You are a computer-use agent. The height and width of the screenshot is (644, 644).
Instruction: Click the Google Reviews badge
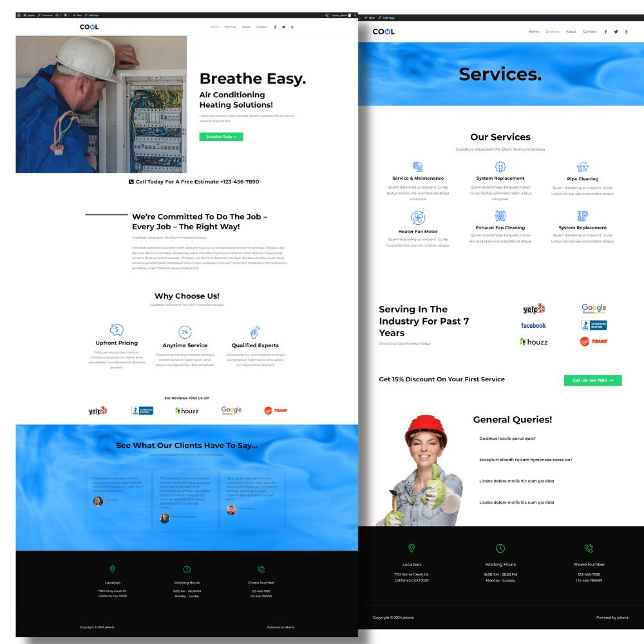point(230,410)
